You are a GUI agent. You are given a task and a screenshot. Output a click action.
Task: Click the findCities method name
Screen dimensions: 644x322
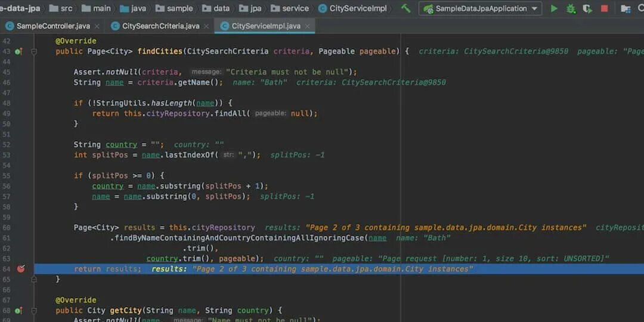point(160,51)
